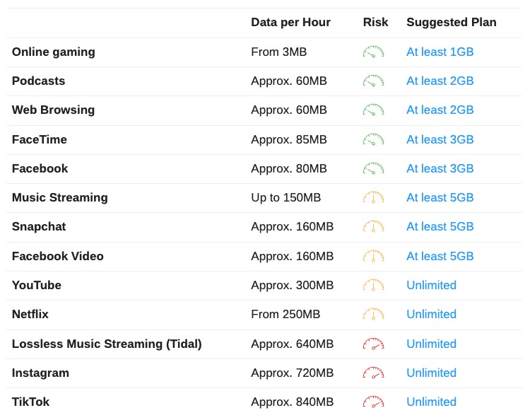Follow the Unlimited link in Netflix row

click(431, 314)
